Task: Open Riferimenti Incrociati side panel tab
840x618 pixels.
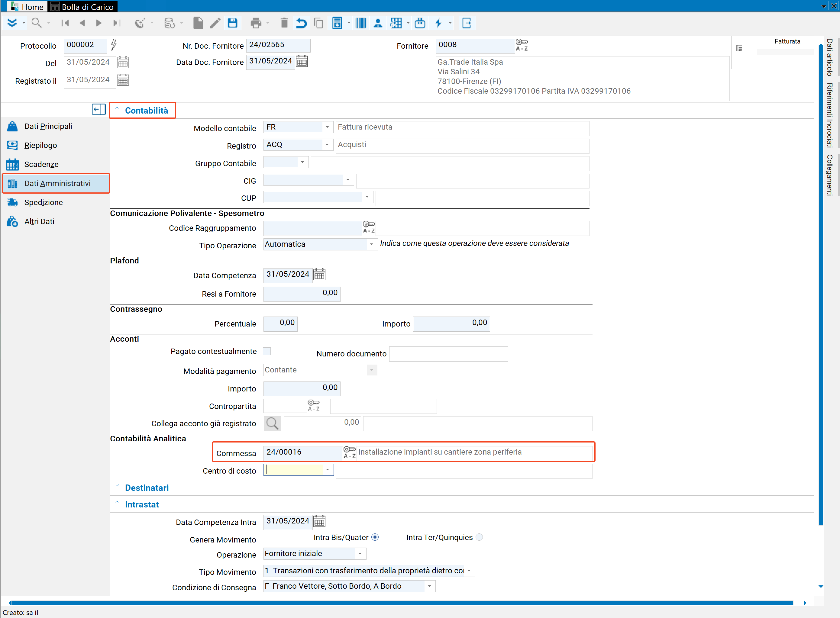Action: (x=829, y=115)
